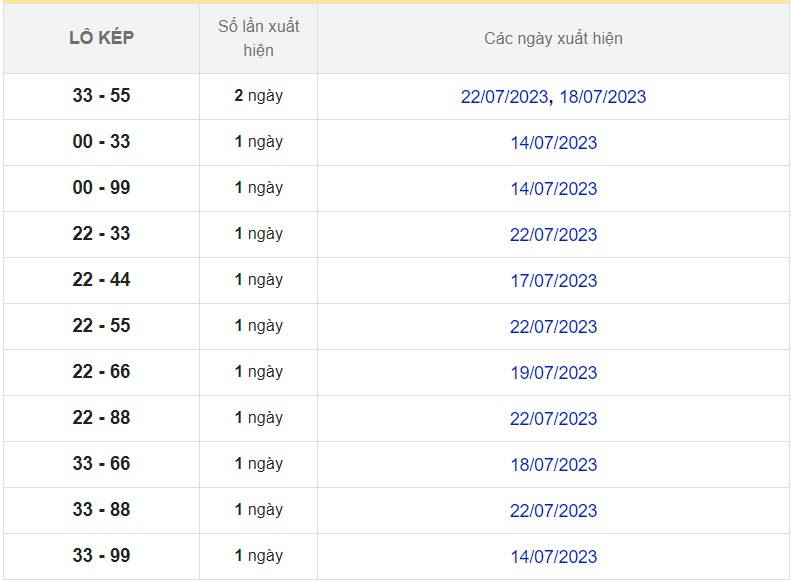Open the 18/07/2023 link in the 33 - 66 row
Viewport: 792px width, 580px height.
[553, 465]
